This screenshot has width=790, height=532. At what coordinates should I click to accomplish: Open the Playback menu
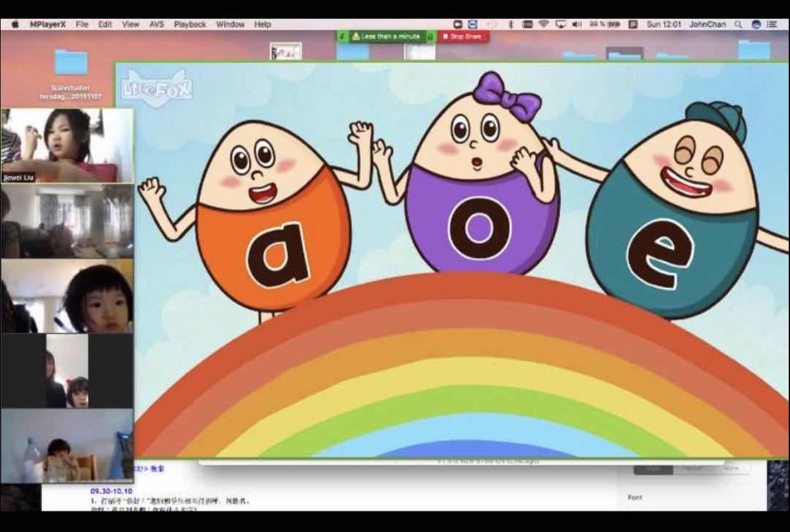pos(190,24)
